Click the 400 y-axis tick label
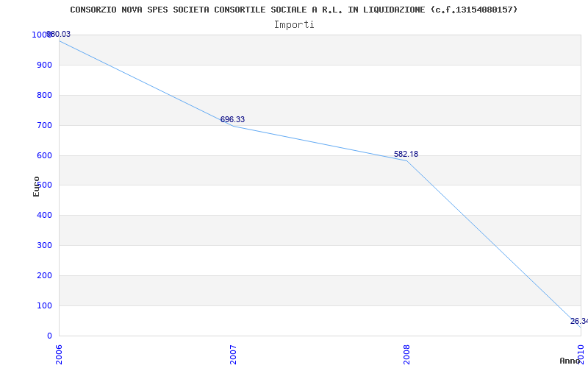This screenshot has height=368, width=588. [x=44, y=215]
